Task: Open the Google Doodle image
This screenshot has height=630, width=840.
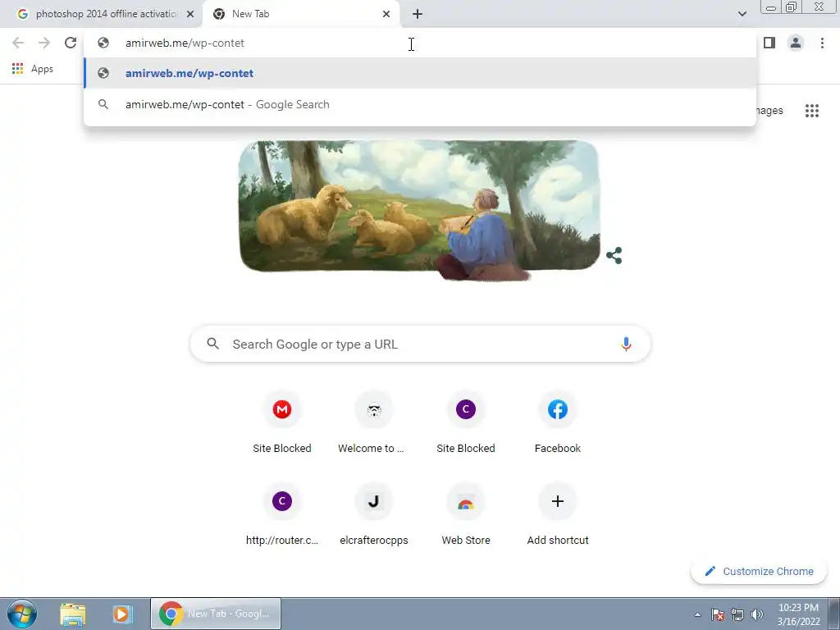Action: tap(419, 210)
